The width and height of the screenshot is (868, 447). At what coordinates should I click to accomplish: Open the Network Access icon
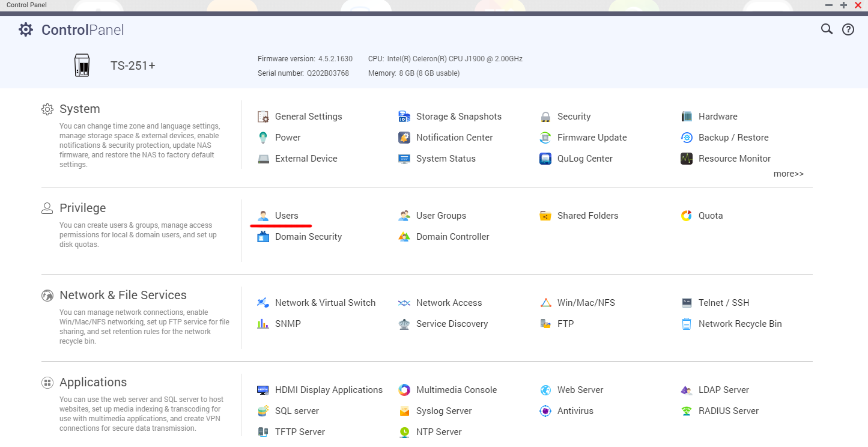coord(404,303)
